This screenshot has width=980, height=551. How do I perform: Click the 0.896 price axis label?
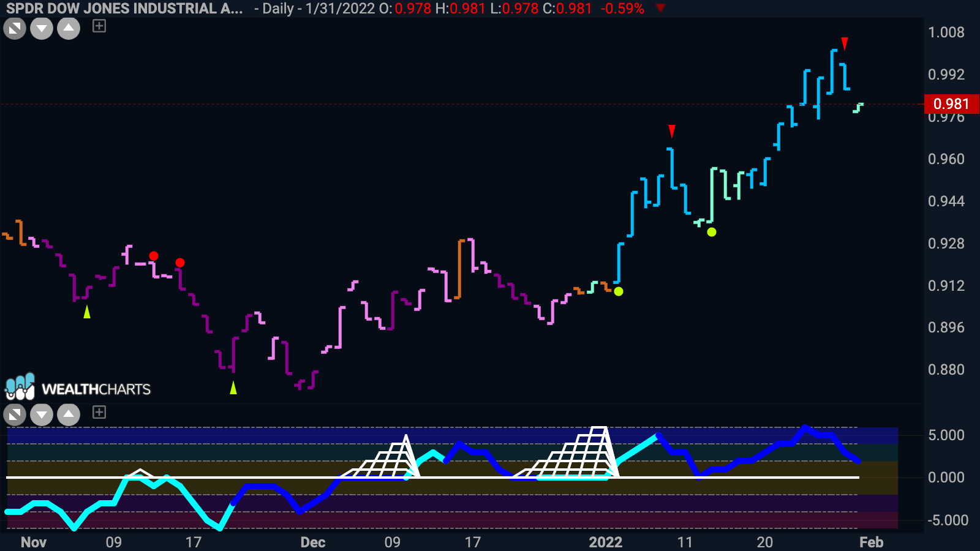946,328
